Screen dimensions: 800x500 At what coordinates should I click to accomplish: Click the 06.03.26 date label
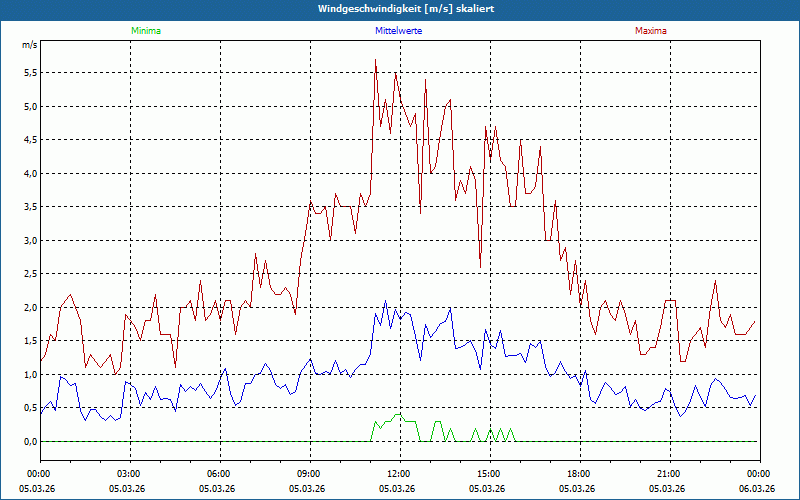pyautogui.click(x=757, y=489)
